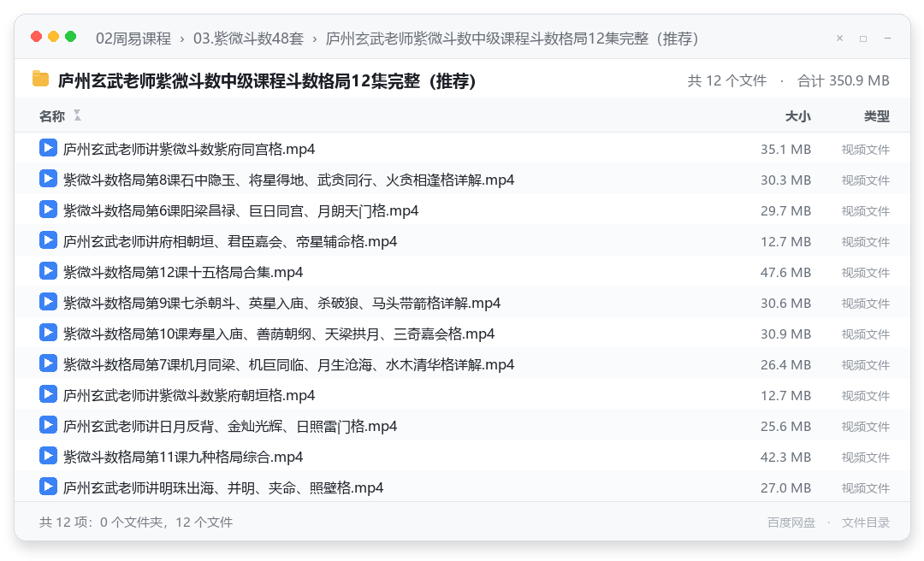Click size value 29.7 MB
924x561 pixels.
coord(785,210)
